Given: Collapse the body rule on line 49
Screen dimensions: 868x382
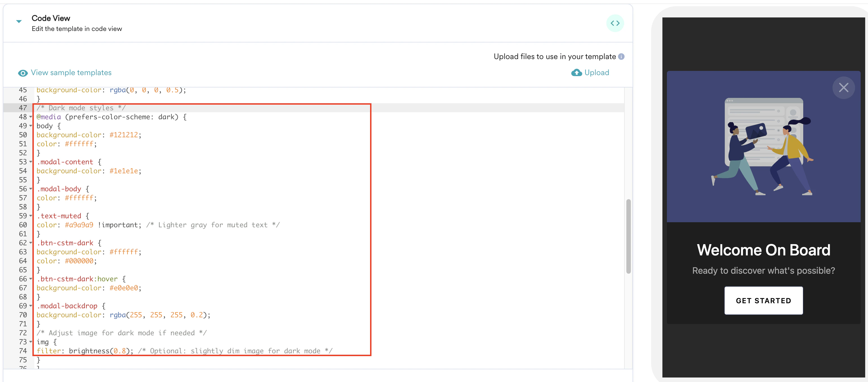Looking at the screenshot, I should [x=31, y=126].
